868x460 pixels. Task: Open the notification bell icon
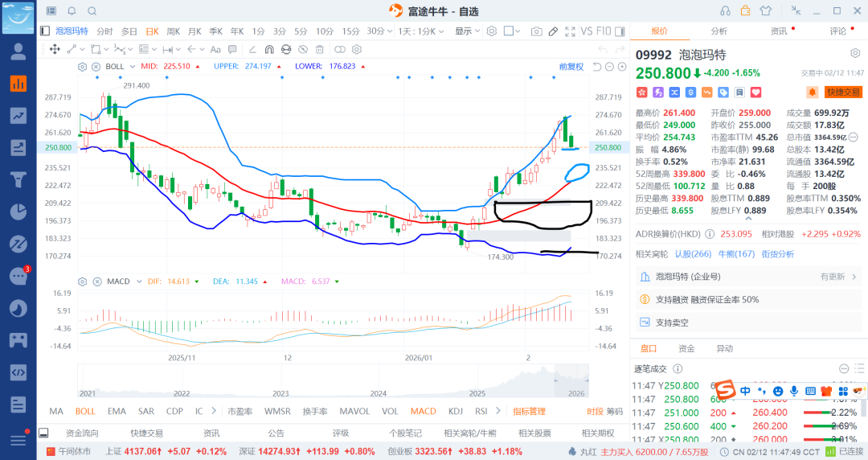click(x=72, y=11)
